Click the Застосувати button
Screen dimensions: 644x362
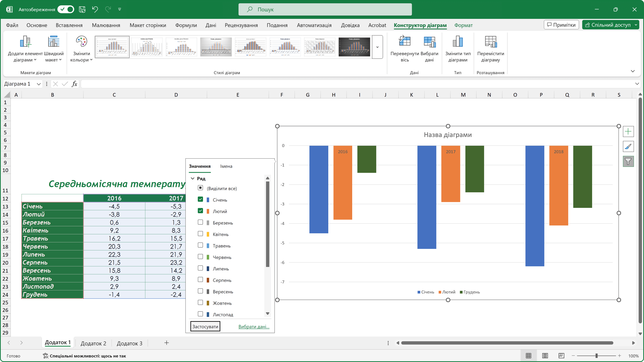[205, 327]
